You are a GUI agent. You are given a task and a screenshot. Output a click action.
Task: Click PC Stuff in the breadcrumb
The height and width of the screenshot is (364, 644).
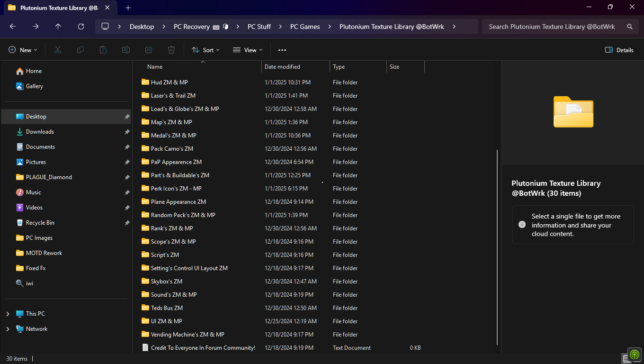259,27
